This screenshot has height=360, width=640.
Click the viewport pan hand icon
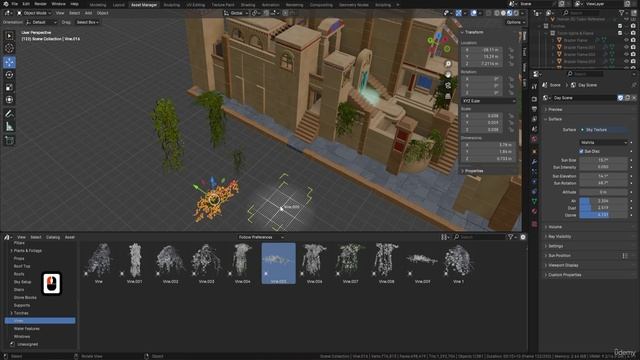(448, 75)
